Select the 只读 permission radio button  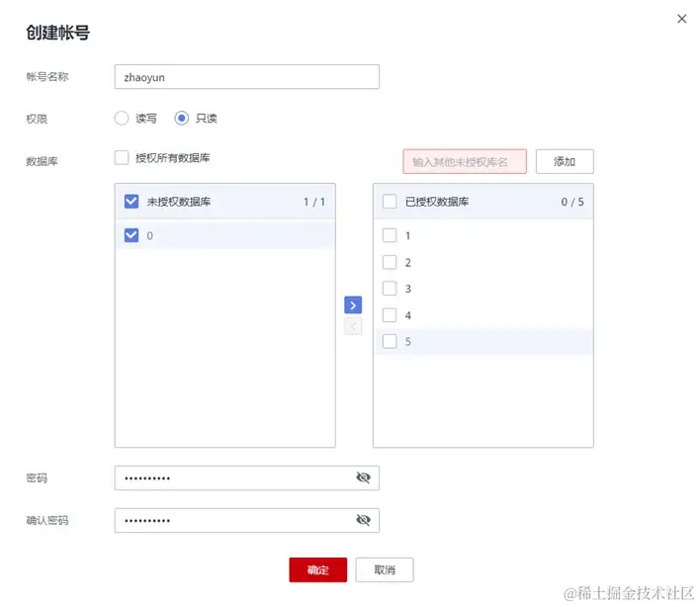pos(181,119)
